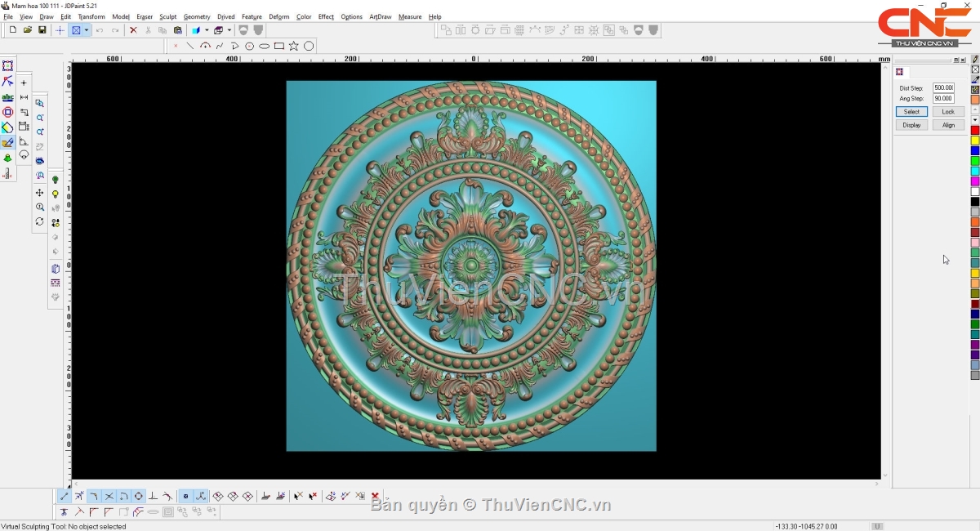Screen dimensions: 980x531
Task: Click the Lock button
Action: pos(947,112)
